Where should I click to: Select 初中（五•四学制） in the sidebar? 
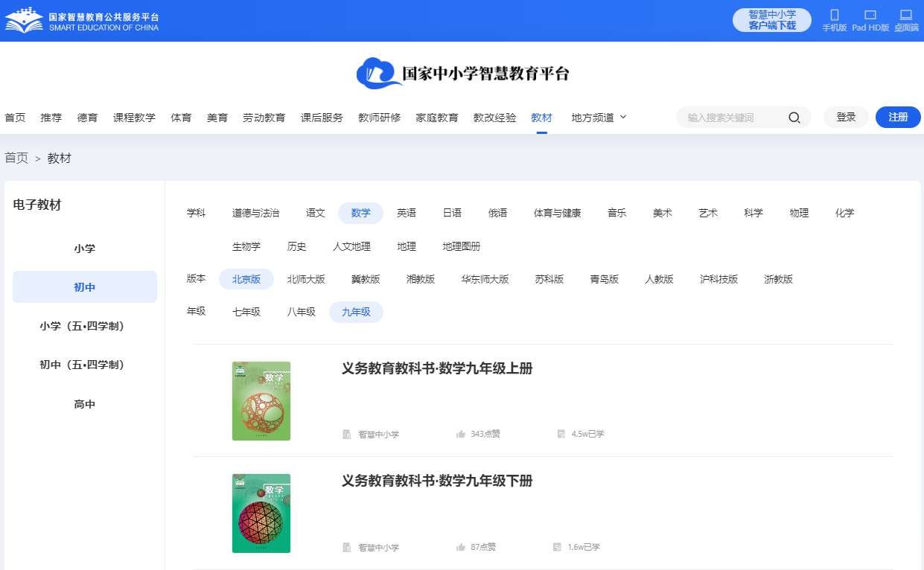click(x=85, y=365)
